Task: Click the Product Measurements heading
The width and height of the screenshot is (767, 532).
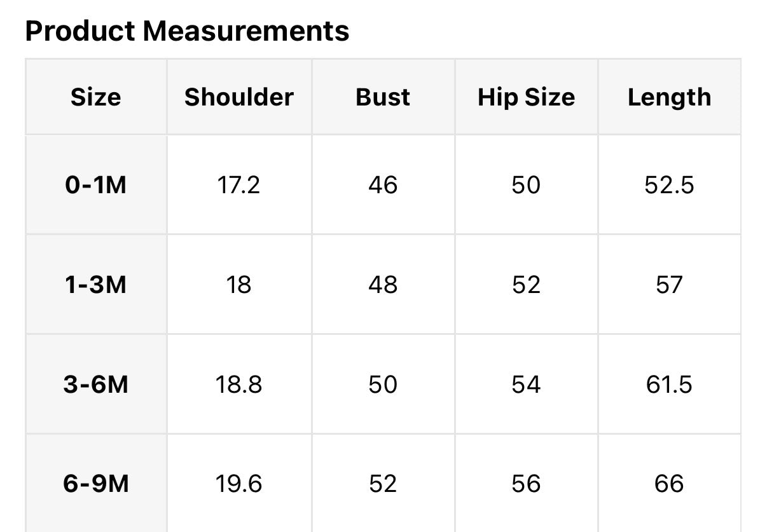Action: 187,31
